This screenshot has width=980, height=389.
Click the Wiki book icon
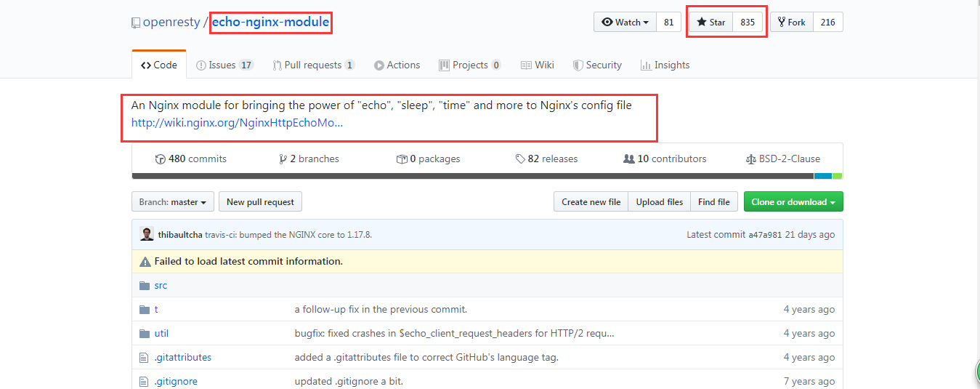pyautogui.click(x=526, y=65)
